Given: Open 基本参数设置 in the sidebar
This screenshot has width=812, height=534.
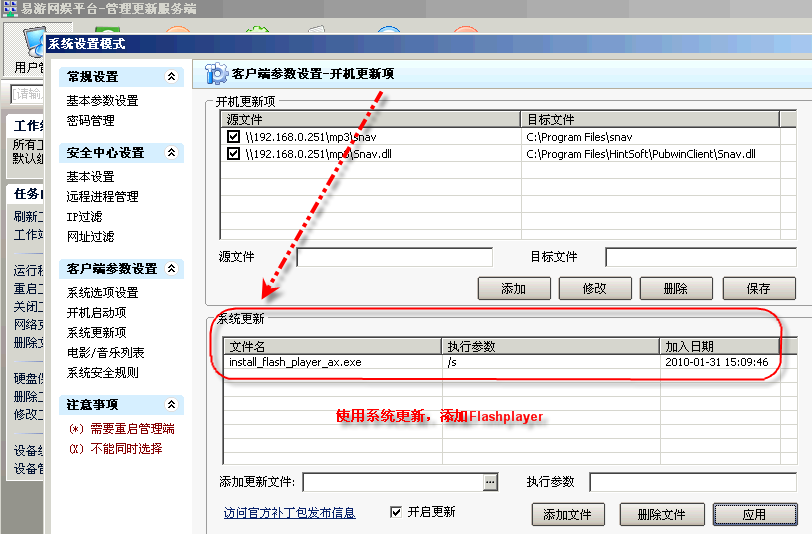Looking at the screenshot, I should point(103,100).
